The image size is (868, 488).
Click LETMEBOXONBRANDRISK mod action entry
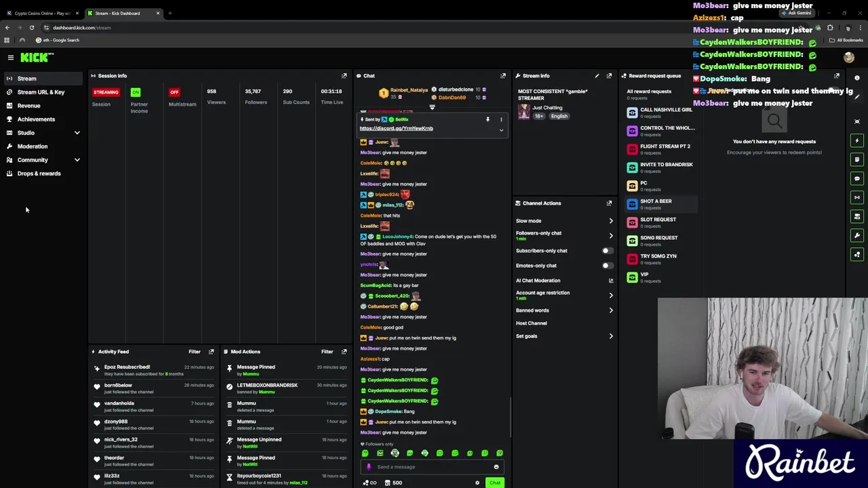287,388
